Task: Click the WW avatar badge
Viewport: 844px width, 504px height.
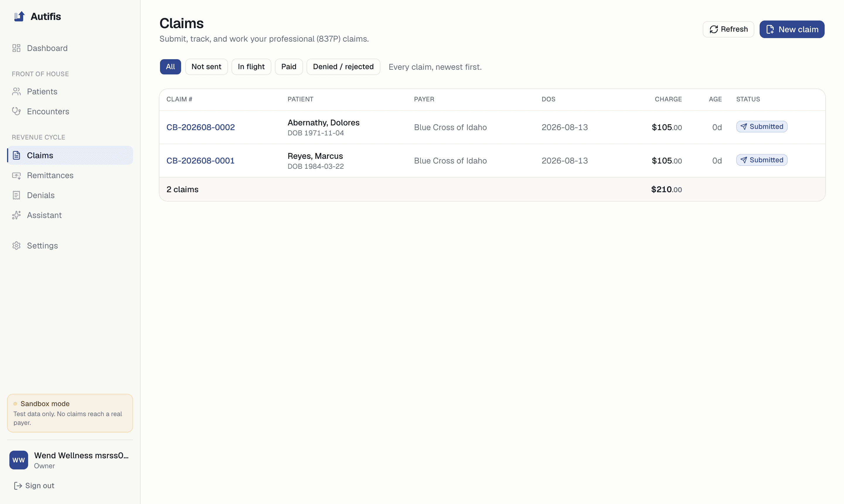Action: tap(19, 460)
